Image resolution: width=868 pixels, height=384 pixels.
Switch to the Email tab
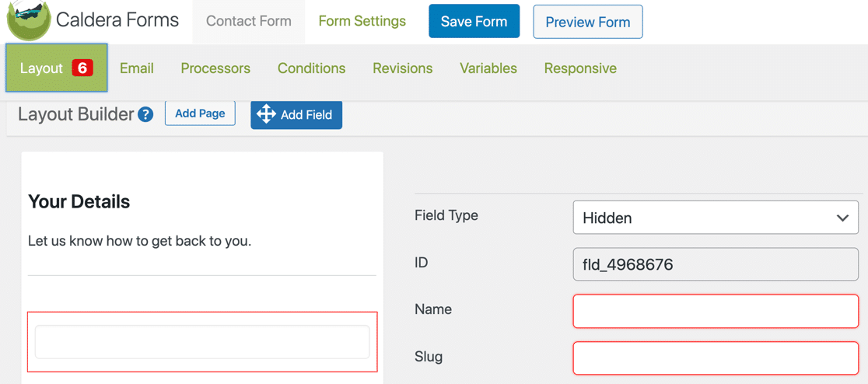pyautogui.click(x=136, y=68)
